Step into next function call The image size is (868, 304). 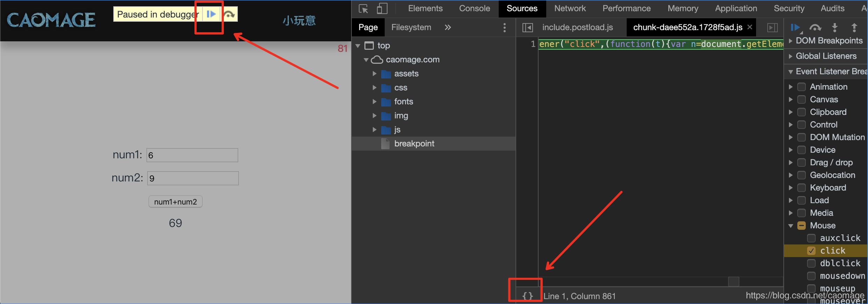[835, 27]
